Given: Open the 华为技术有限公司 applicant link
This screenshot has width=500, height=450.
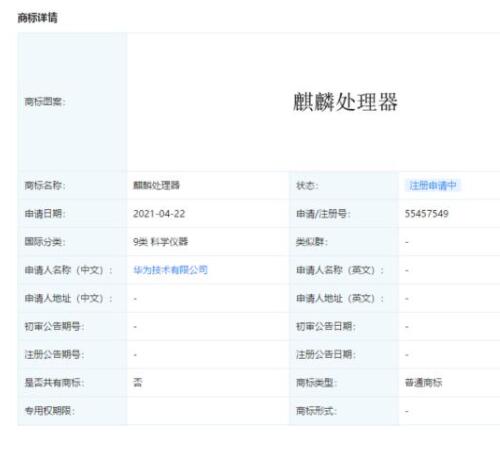Looking at the screenshot, I should 170,270.
